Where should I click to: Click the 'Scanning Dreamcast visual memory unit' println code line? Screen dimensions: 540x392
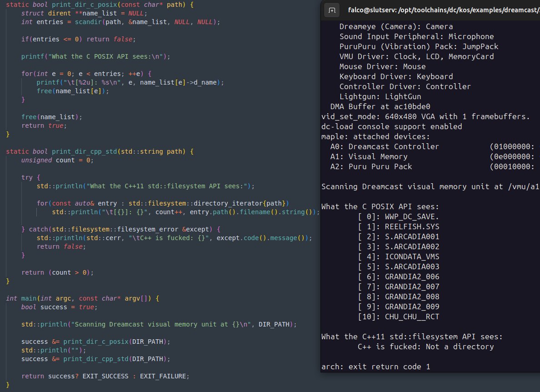click(159, 325)
